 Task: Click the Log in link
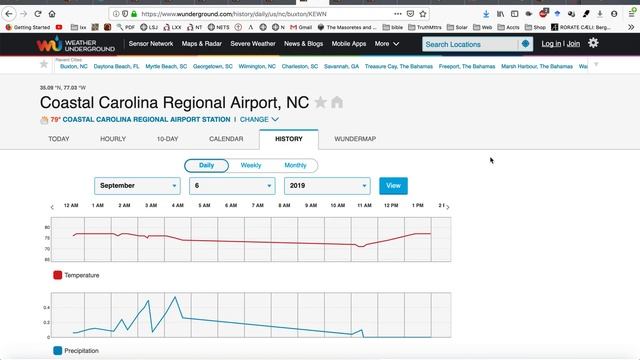[x=551, y=44]
